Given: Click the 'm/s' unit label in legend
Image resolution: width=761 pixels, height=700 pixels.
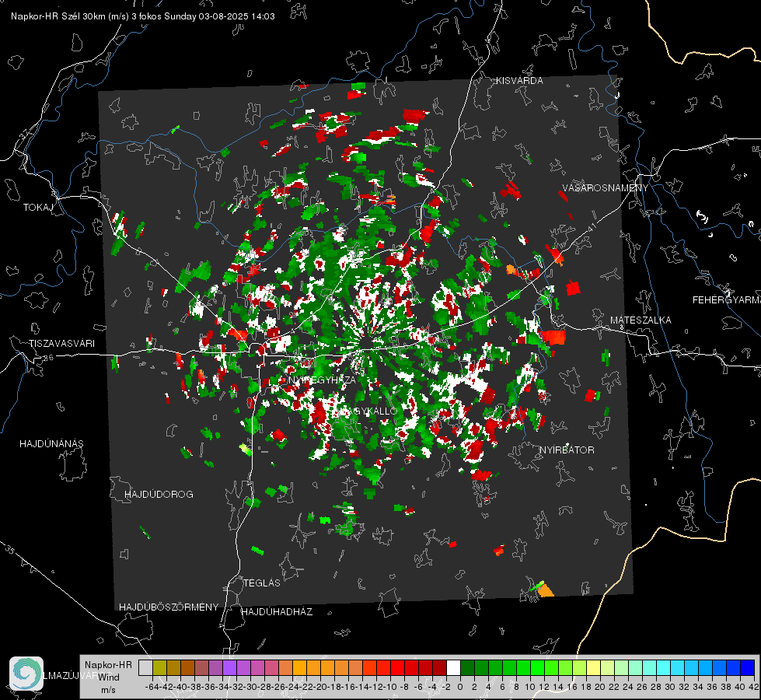Looking at the screenshot, I should [108, 689].
